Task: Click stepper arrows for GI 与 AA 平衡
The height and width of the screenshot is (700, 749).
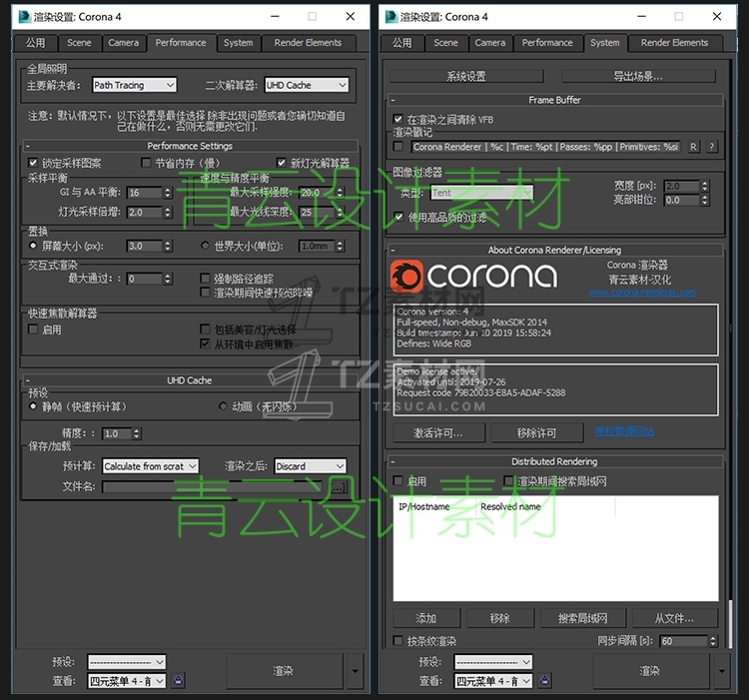Action: pyautogui.click(x=168, y=193)
